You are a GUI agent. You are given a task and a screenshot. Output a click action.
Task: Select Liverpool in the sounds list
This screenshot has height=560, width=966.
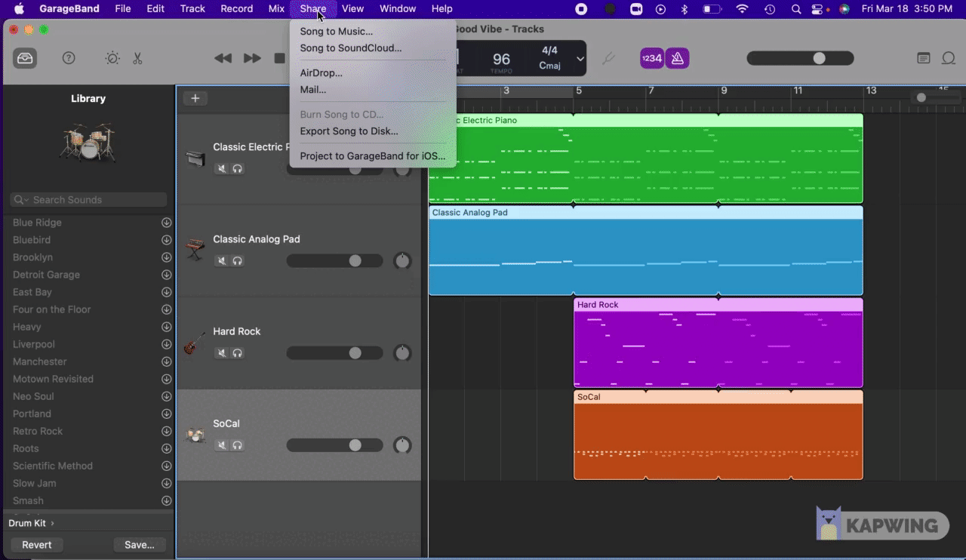[x=34, y=344]
